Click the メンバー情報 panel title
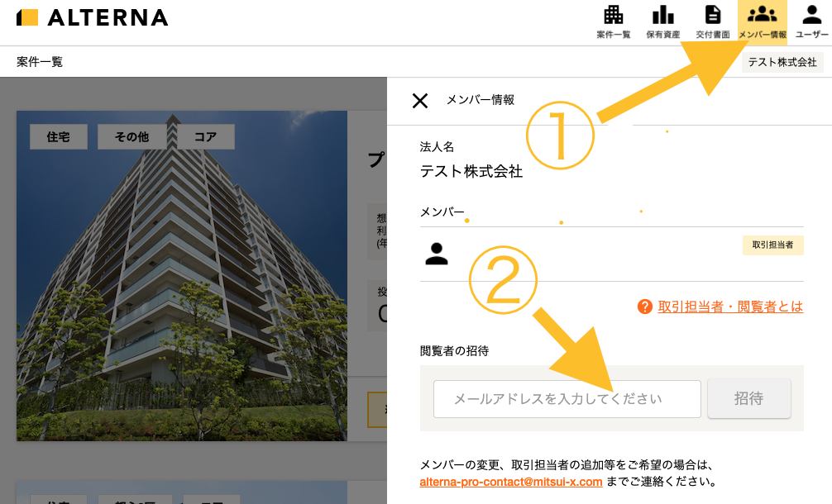Viewport: 832px width, 504px height. click(x=481, y=100)
